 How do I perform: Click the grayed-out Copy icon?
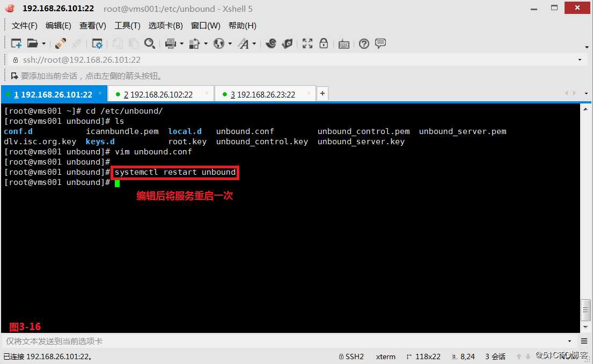pos(118,44)
